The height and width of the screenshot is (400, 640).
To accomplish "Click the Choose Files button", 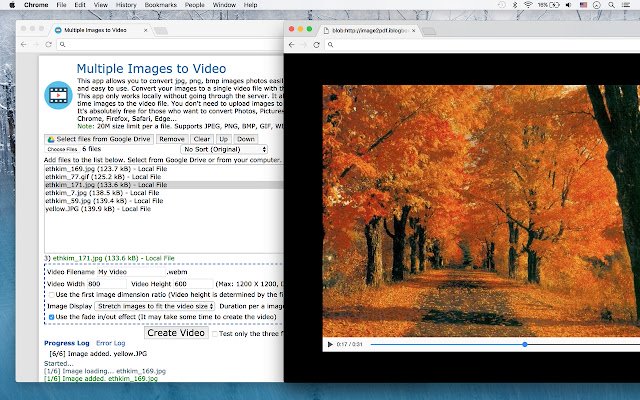I will pyautogui.click(x=62, y=149).
